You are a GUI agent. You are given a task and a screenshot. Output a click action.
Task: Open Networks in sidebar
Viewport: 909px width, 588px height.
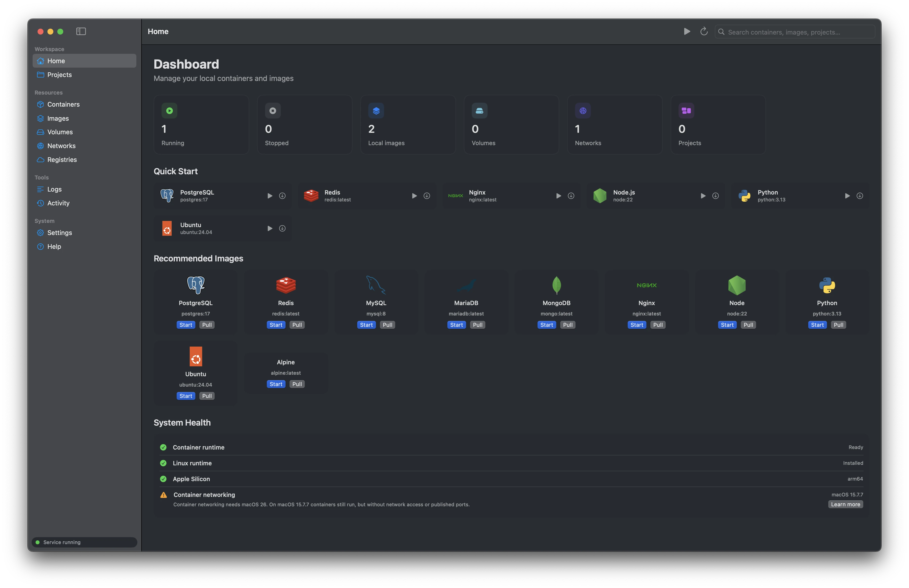coord(84,146)
